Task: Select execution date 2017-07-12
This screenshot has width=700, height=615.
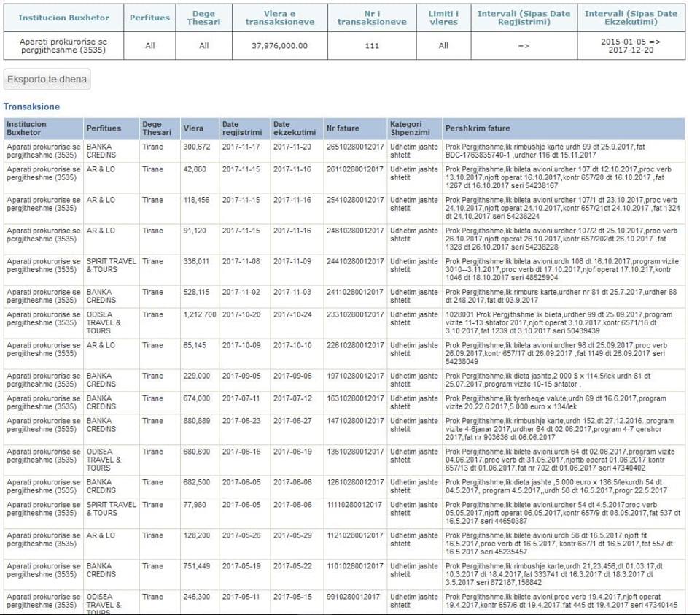Action: [292, 398]
